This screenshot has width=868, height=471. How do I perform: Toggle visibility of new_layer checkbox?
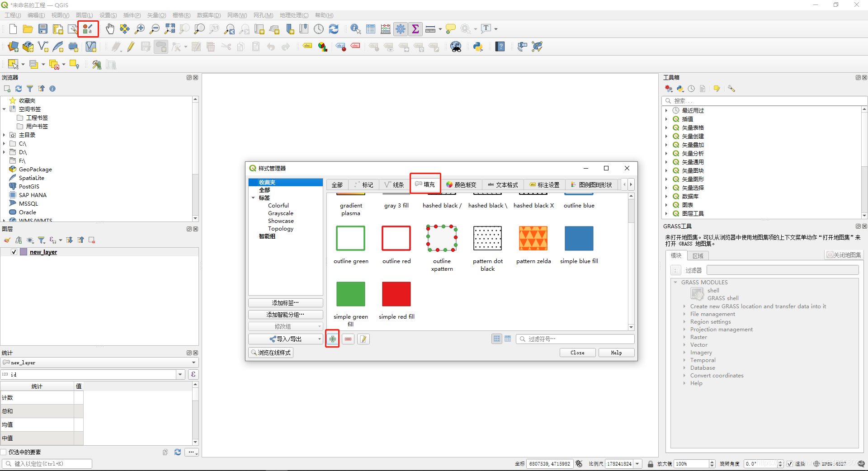[x=14, y=252]
